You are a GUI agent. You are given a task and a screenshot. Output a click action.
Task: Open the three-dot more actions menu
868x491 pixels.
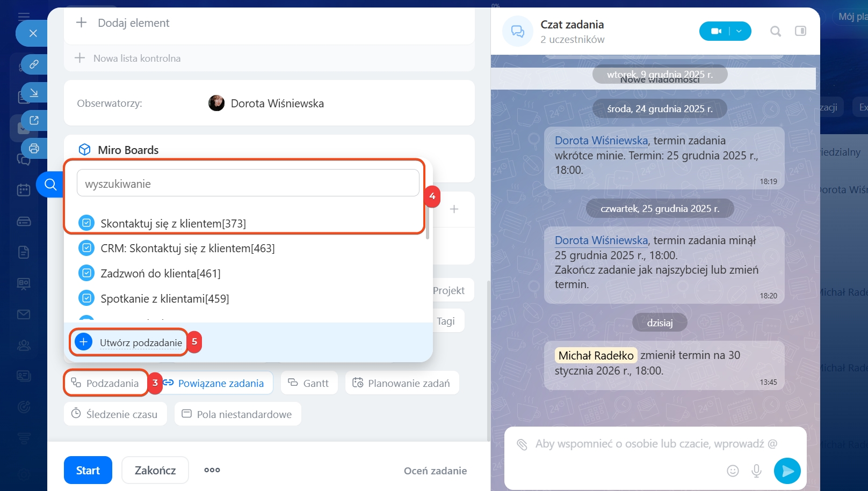click(212, 470)
